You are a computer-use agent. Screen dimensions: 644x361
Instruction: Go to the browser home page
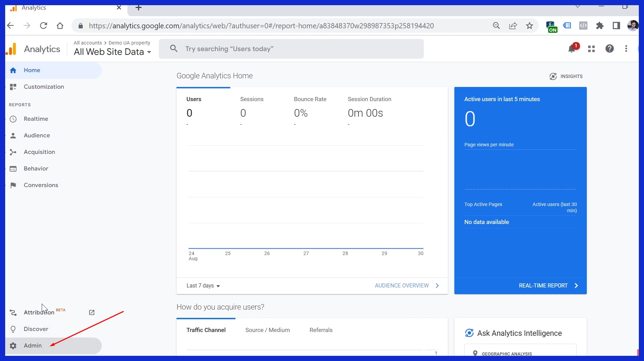60,26
